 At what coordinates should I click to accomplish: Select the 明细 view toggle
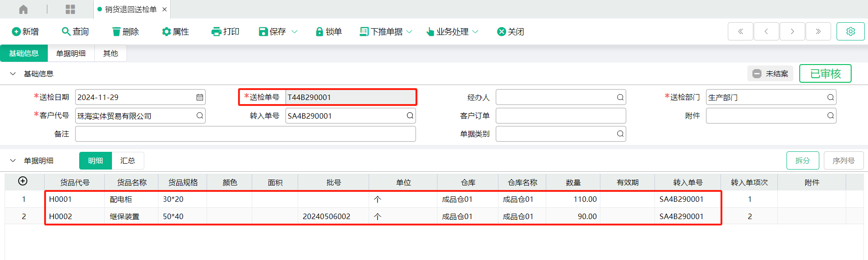[x=96, y=160]
